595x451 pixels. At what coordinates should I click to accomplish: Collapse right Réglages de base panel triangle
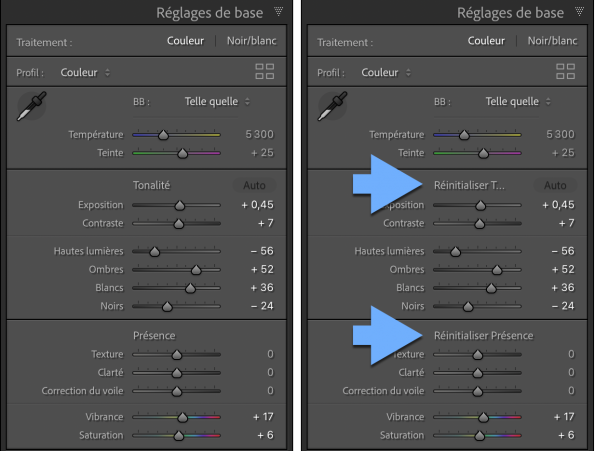tap(579, 12)
